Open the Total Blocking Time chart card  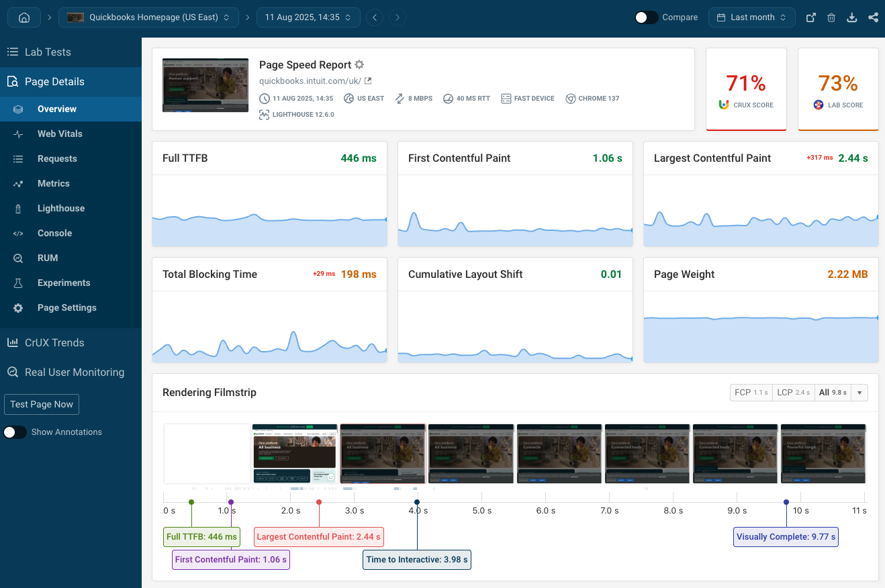tap(269, 310)
